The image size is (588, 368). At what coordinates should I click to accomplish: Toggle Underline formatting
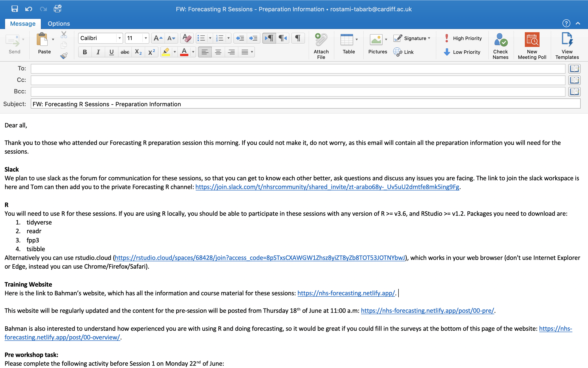(x=112, y=52)
